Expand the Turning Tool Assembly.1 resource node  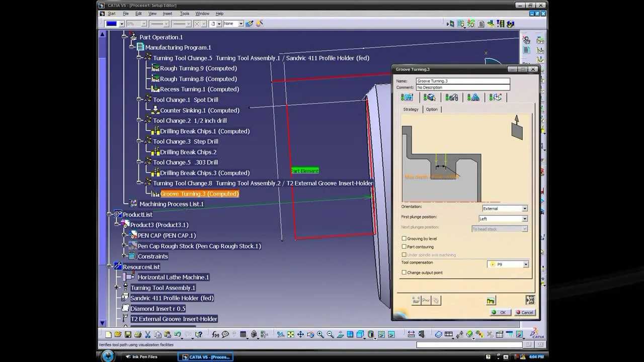[x=117, y=288]
